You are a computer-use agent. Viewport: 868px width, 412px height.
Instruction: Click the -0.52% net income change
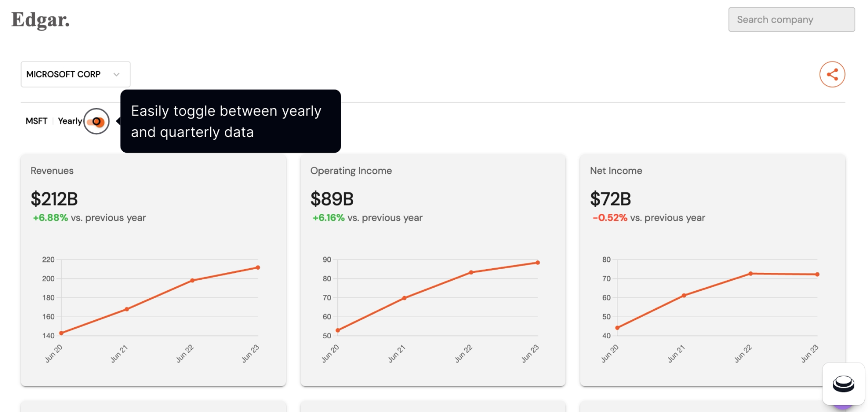pyautogui.click(x=610, y=218)
